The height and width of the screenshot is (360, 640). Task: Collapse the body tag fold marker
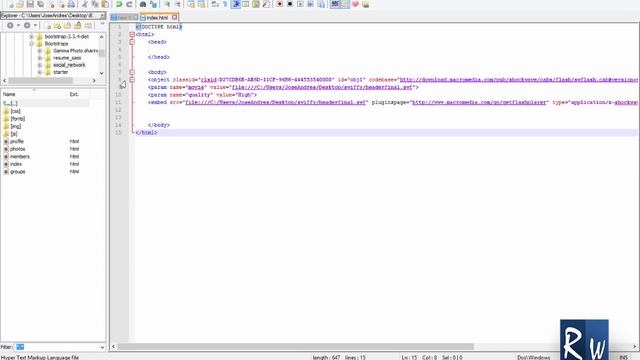pos(132,72)
